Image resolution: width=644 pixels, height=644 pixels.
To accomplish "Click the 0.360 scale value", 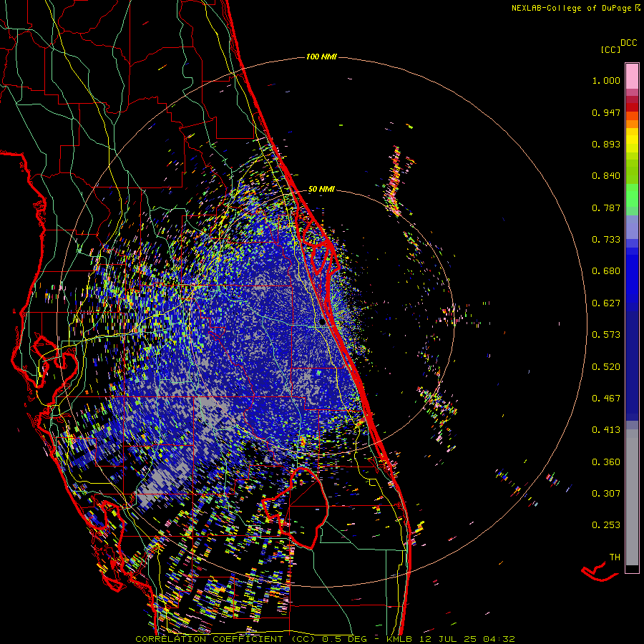I will coord(606,462).
